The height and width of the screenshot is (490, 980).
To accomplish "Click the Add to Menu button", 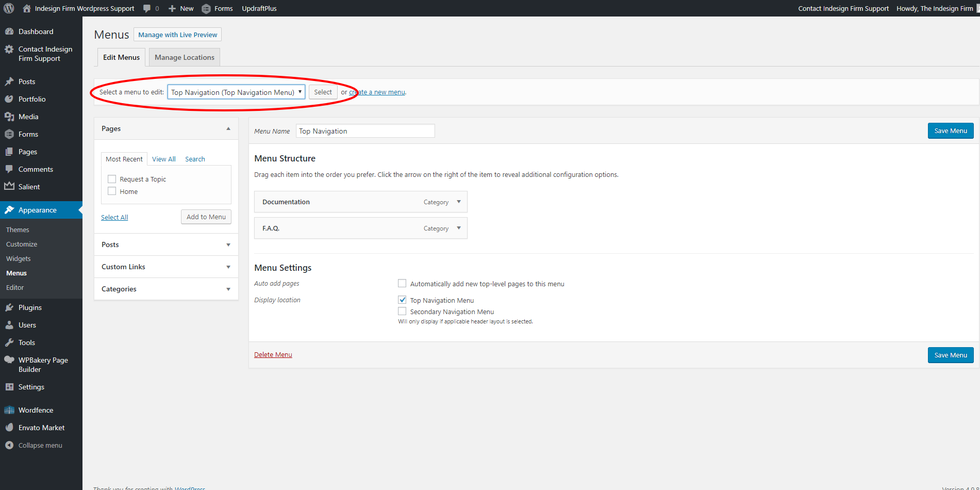I will [x=206, y=217].
